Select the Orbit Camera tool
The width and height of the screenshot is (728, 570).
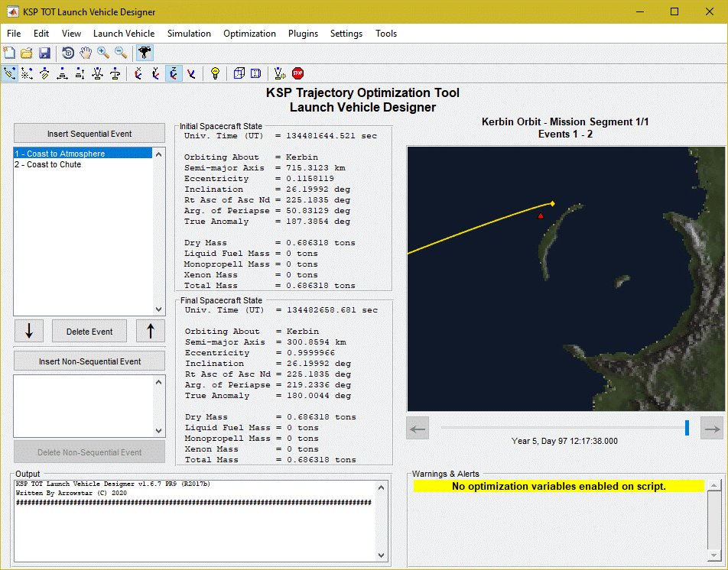pos(9,73)
